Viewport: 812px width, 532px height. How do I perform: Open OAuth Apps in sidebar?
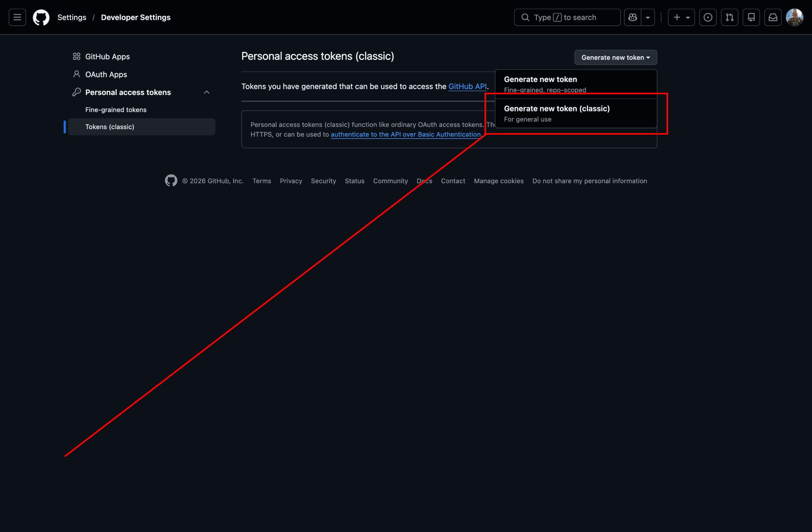142,74
